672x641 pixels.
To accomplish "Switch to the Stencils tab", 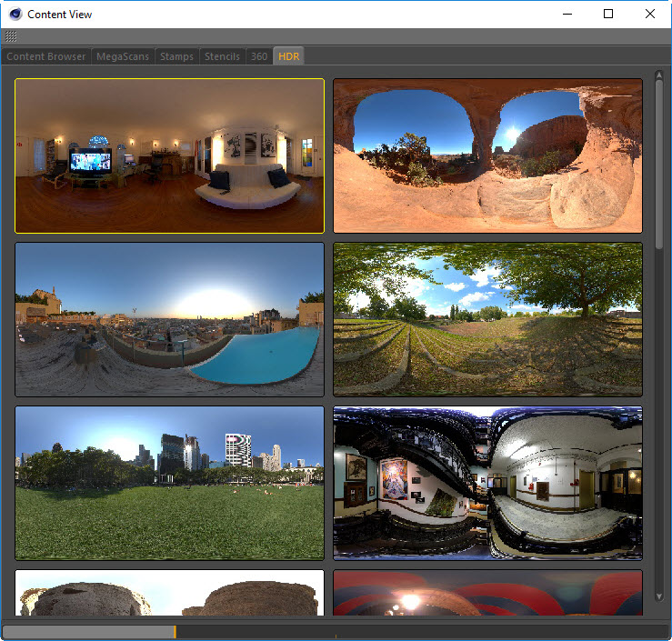I will (222, 56).
